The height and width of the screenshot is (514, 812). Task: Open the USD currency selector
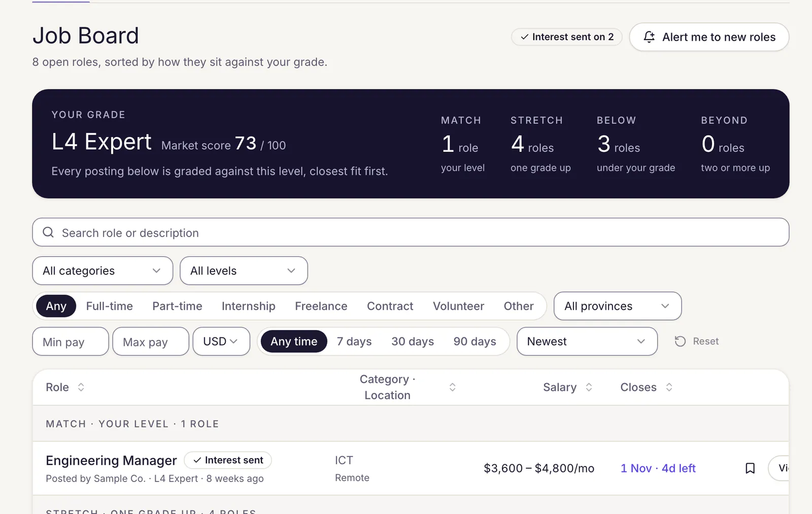221,341
